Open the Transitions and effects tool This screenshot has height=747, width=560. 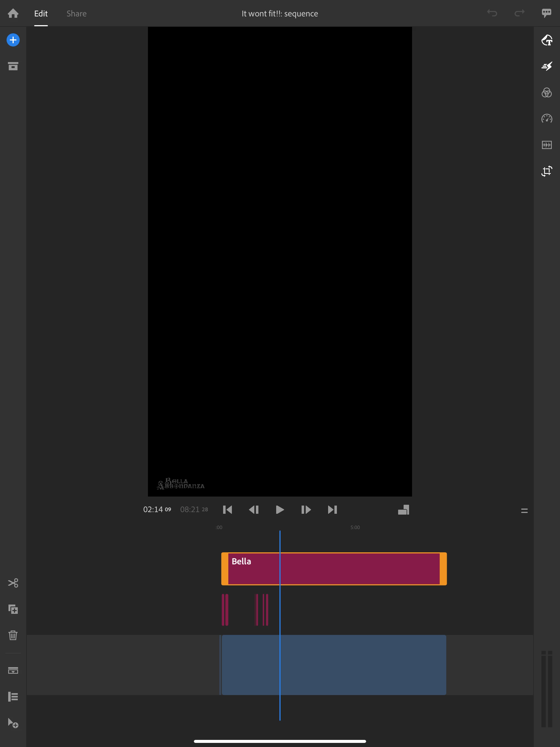pos(547,66)
